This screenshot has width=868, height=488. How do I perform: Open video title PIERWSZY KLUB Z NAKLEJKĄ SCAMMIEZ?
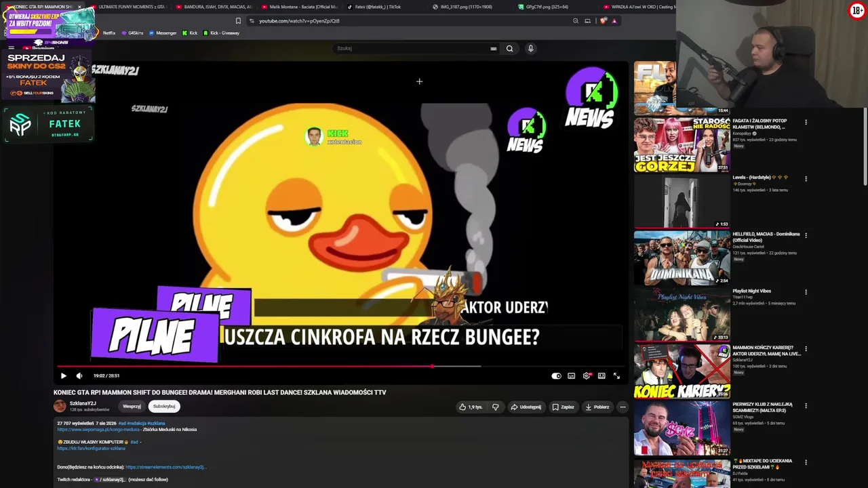(x=763, y=407)
